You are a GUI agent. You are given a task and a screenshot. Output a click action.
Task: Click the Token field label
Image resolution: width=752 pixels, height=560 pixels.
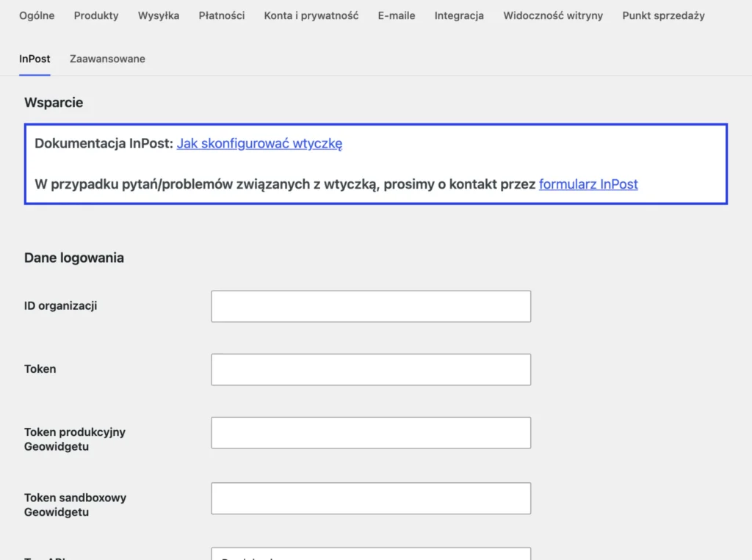(40, 369)
